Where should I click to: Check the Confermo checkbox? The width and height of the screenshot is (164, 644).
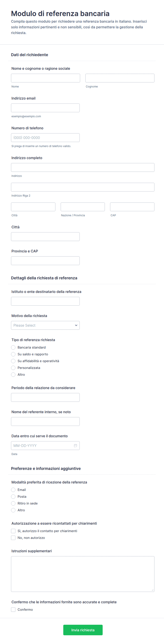[13, 610]
